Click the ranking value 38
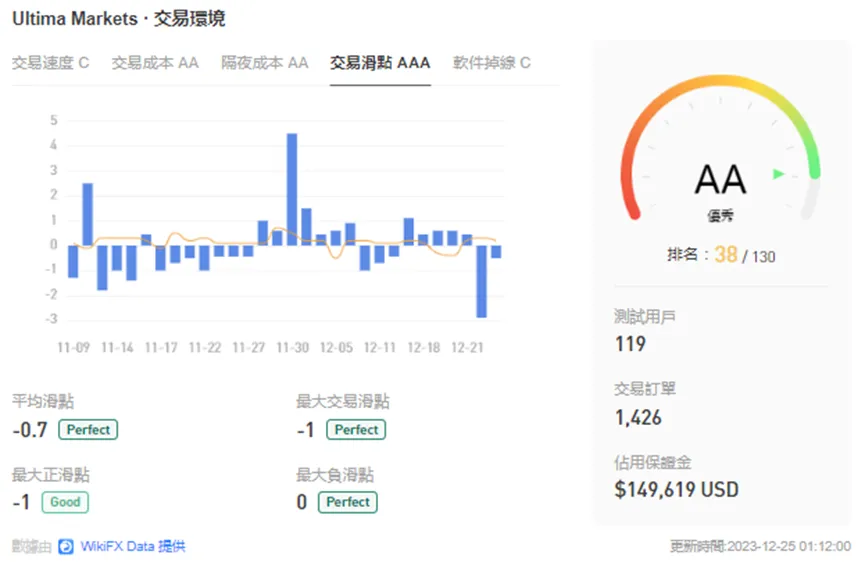Screen dimensions: 865x562 (x=725, y=255)
